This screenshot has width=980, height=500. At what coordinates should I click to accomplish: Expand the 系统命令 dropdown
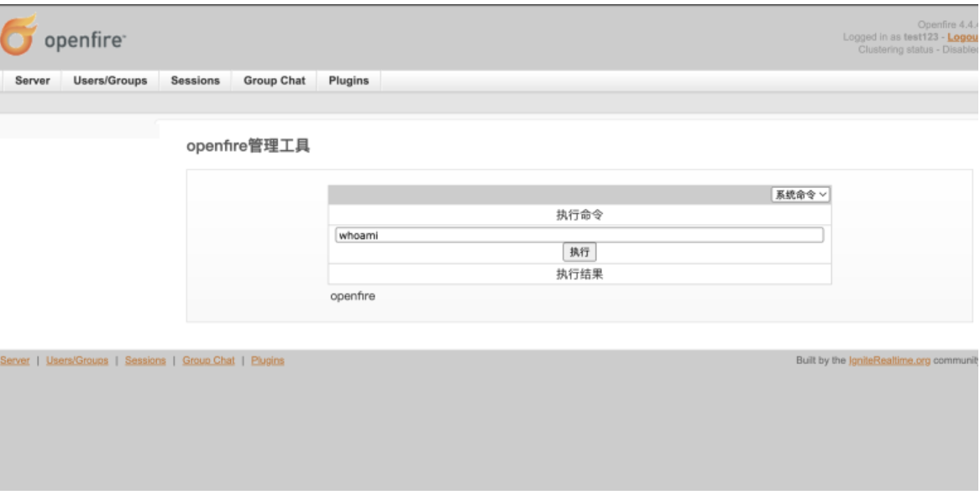(800, 195)
